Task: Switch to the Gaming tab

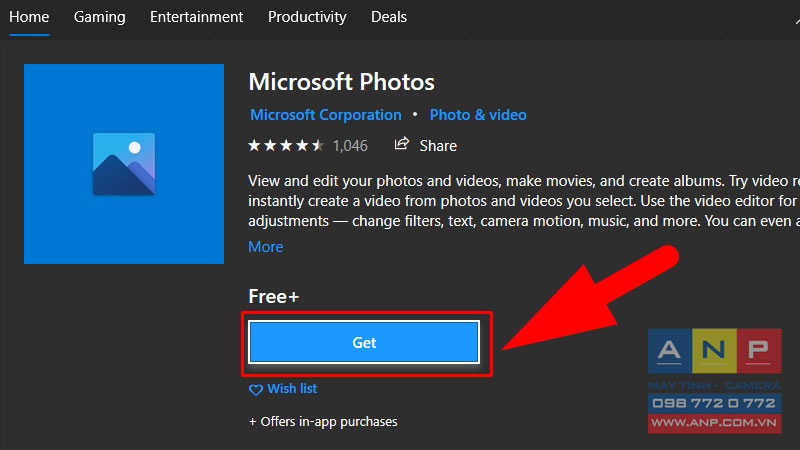Action: tap(99, 17)
